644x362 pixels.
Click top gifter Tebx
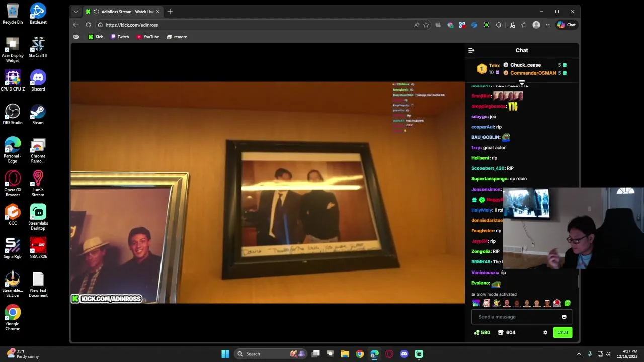click(494, 66)
